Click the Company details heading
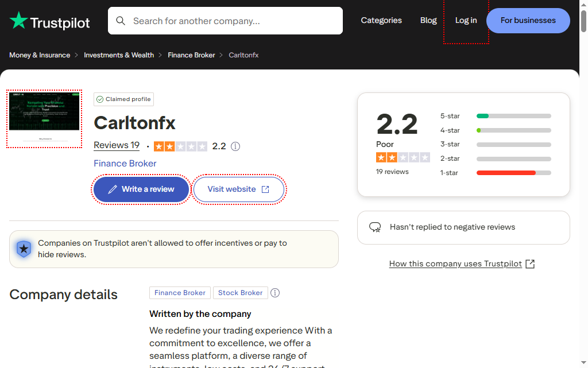Screen dimensions: 588x368 pyautogui.click(x=63, y=295)
